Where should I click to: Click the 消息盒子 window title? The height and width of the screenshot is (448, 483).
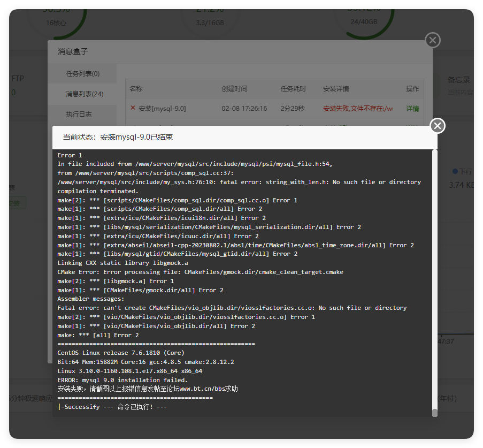73,51
